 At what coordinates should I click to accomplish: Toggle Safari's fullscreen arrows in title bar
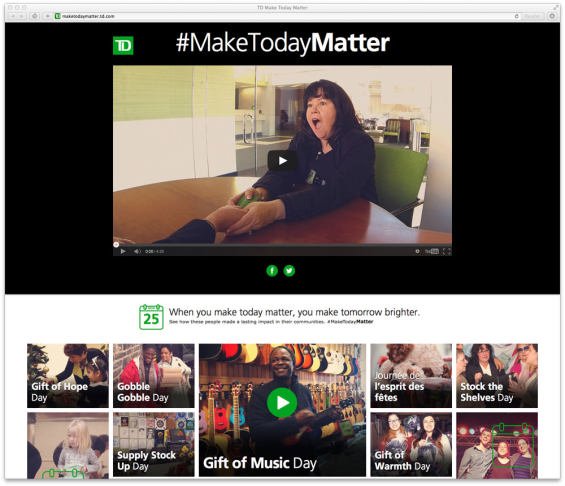[556, 7]
